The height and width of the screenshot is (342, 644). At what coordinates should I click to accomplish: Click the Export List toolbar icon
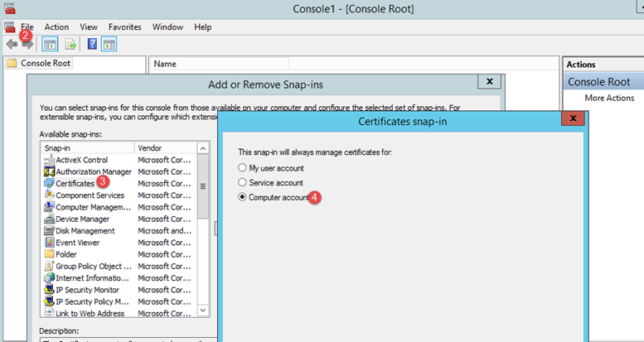(70, 44)
